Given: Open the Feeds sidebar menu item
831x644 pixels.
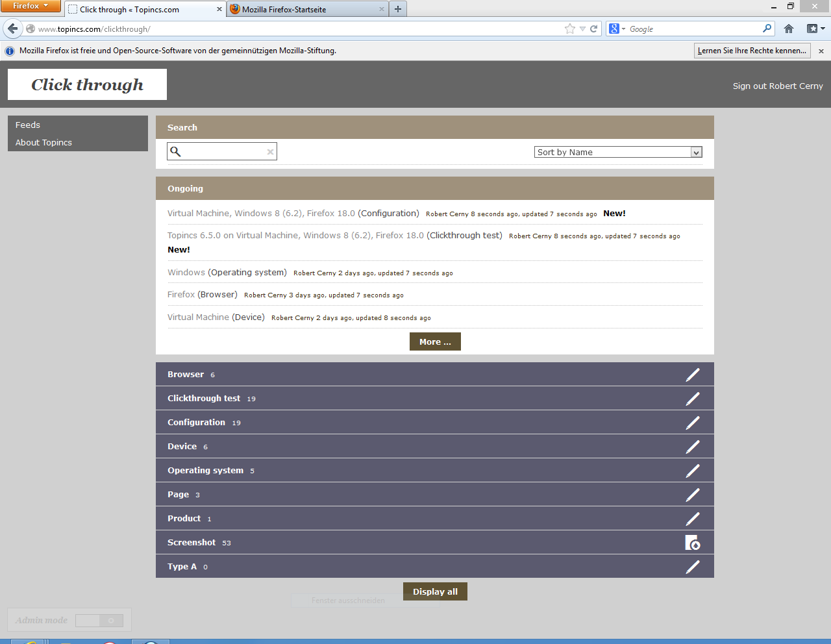Looking at the screenshot, I should point(28,125).
